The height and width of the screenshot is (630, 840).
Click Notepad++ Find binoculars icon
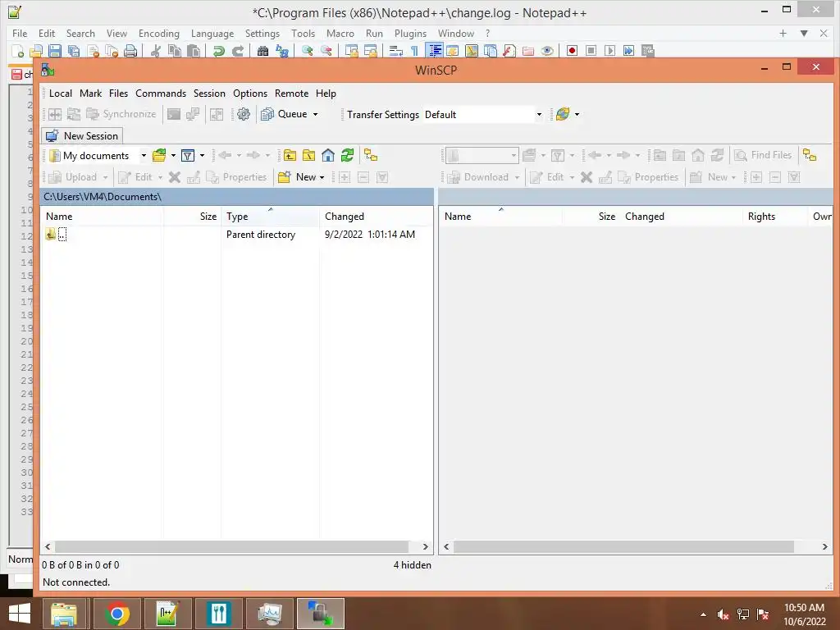[x=262, y=51]
